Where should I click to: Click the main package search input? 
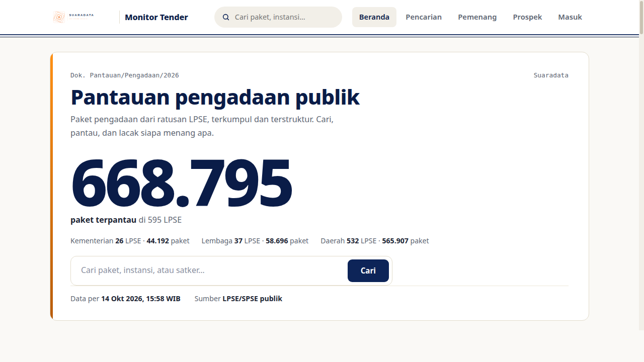(x=209, y=270)
